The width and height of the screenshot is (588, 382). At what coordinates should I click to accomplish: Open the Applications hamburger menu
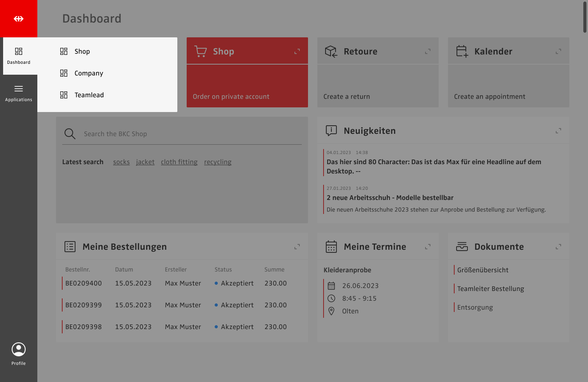(19, 93)
